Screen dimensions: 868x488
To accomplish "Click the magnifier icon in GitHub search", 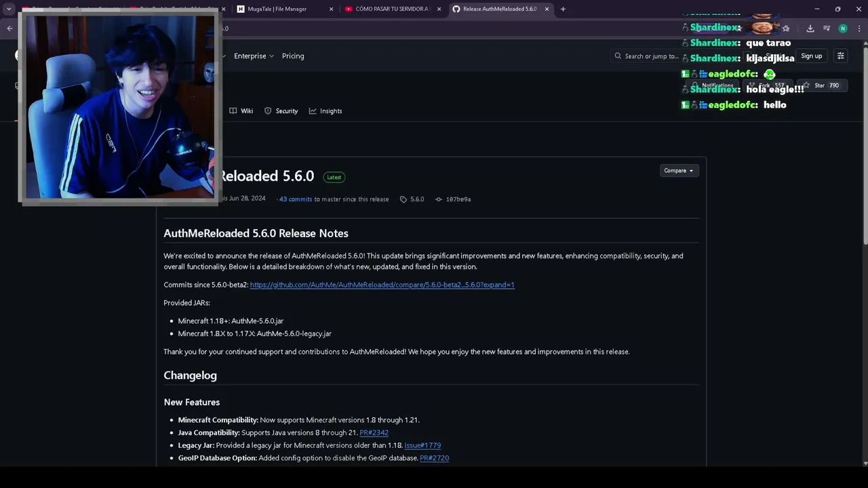I will click(x=618, y=56).
